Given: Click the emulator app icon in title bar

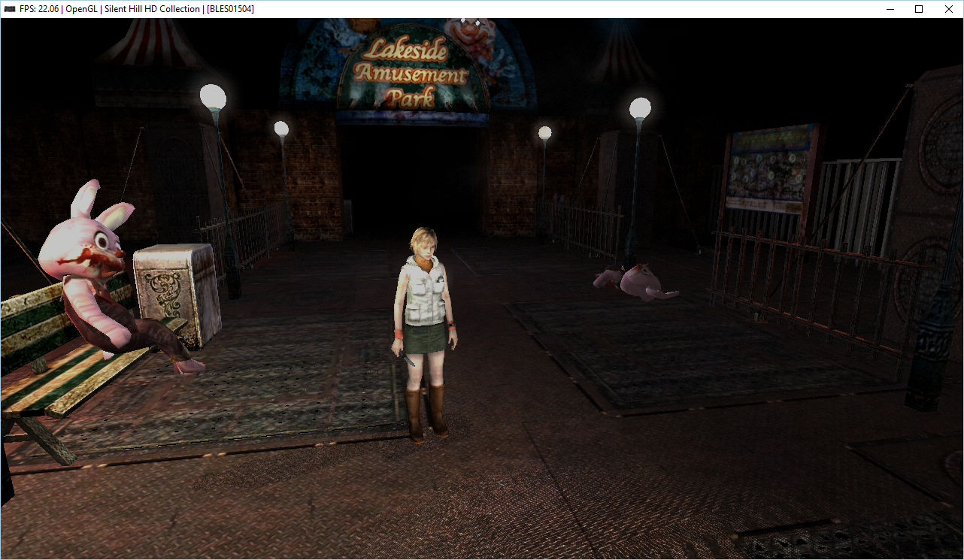Looking at the screenshot, I should pyautogui.click(x=10, y=9).
